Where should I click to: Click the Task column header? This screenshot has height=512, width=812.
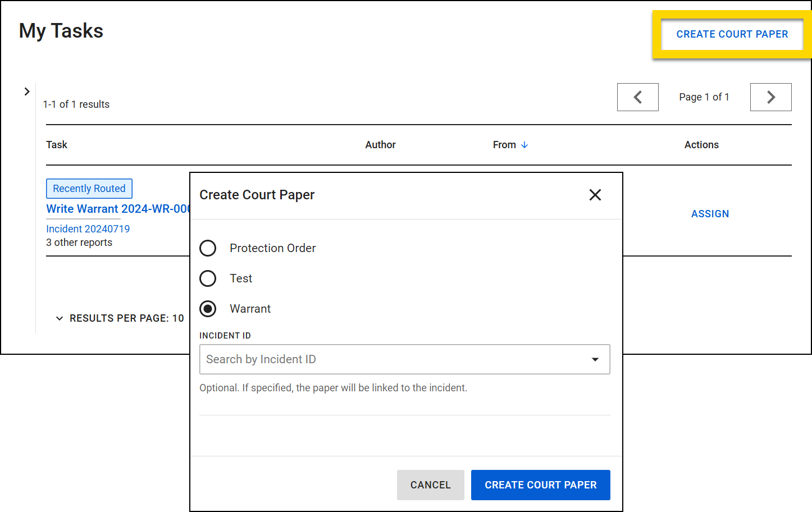click(57, 144)
